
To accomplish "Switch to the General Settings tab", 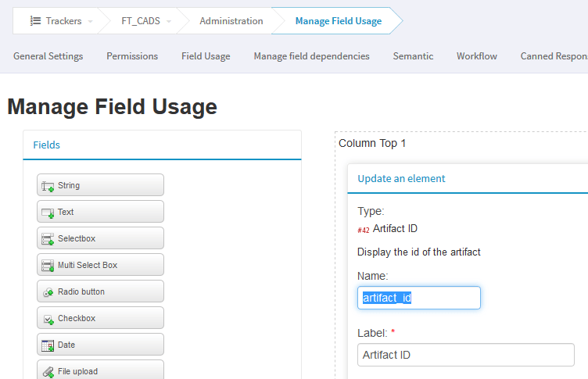I will point(48,56).
